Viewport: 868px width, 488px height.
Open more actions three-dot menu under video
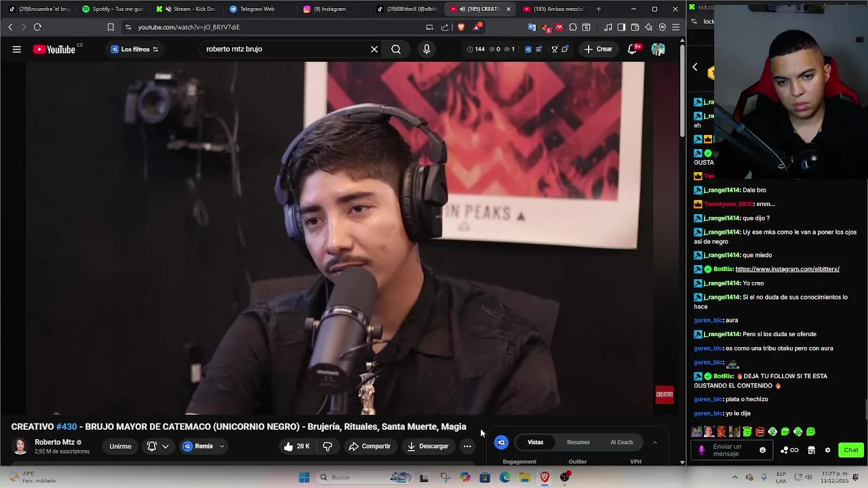(467, 446)
